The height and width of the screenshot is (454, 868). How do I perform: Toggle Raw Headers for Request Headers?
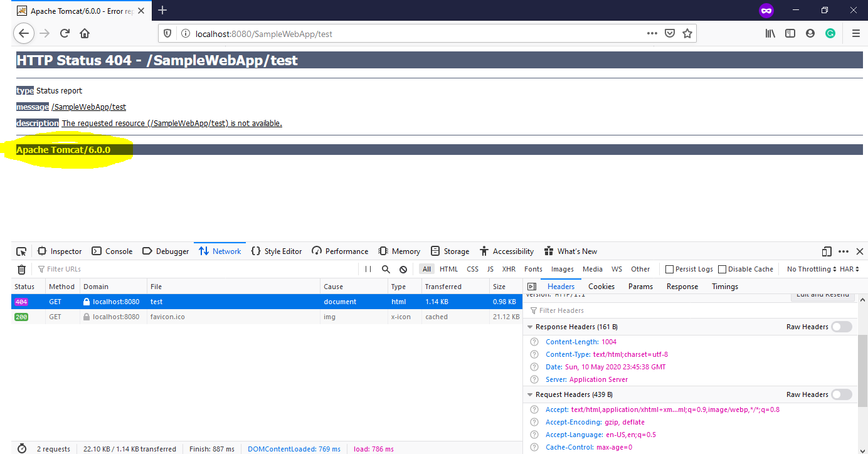pos(842,394)
